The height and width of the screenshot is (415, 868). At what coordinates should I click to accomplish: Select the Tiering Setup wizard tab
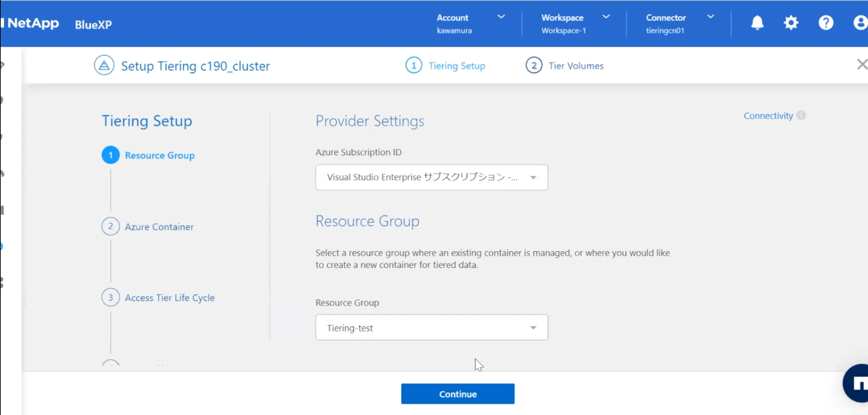point(445,66)
